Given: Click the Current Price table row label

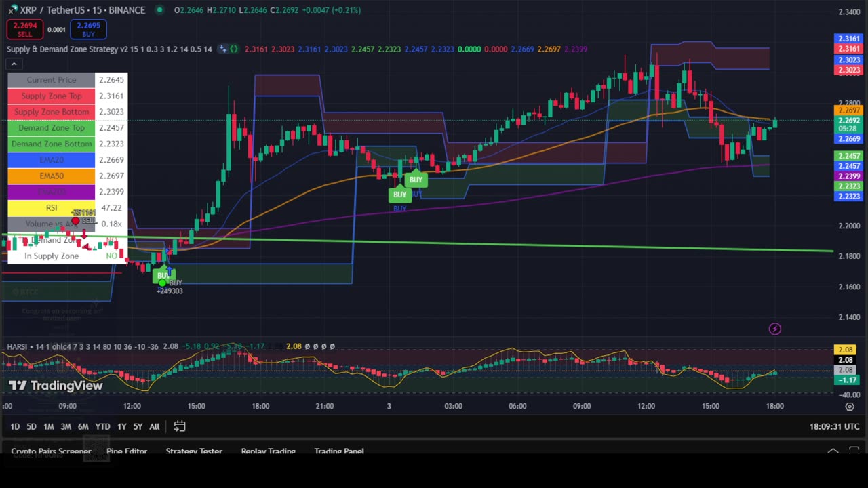Looking at the screenshot, I should coord(52,79).
